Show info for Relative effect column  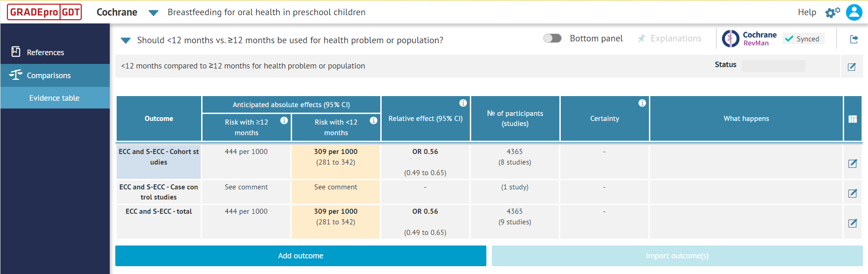pos(463,103)
